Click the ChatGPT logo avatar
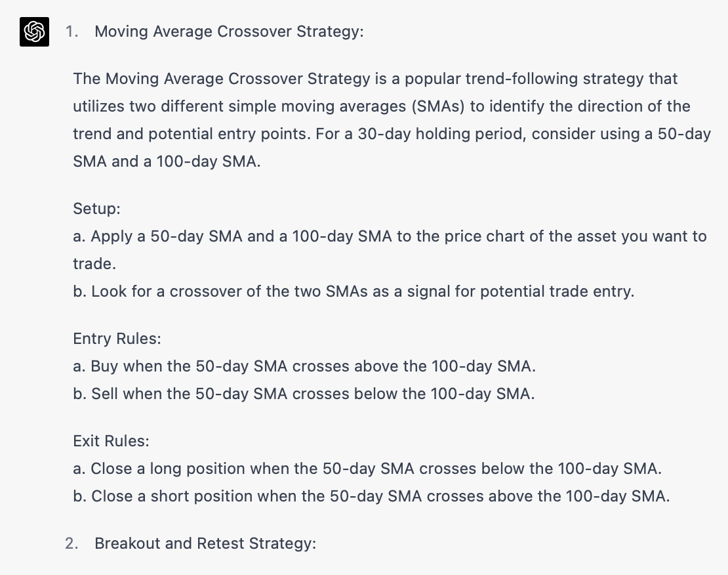Screen dimensions: 728x575 [34, 32]
